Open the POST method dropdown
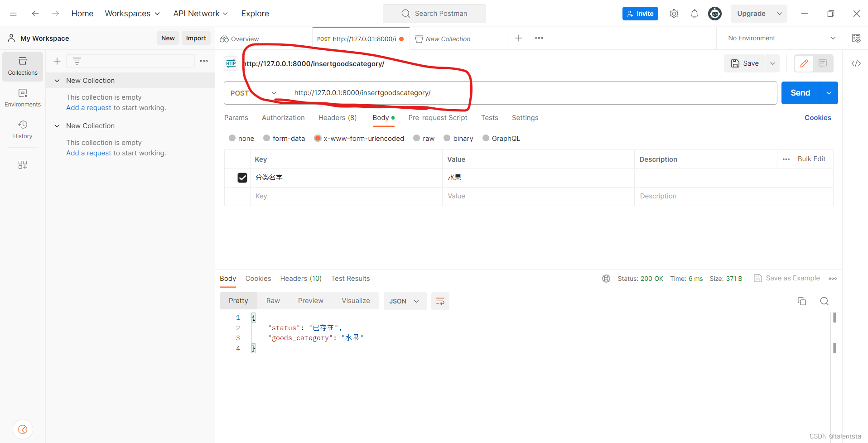Viewport: 868px width, 443px height. click(x=274, y=92)
